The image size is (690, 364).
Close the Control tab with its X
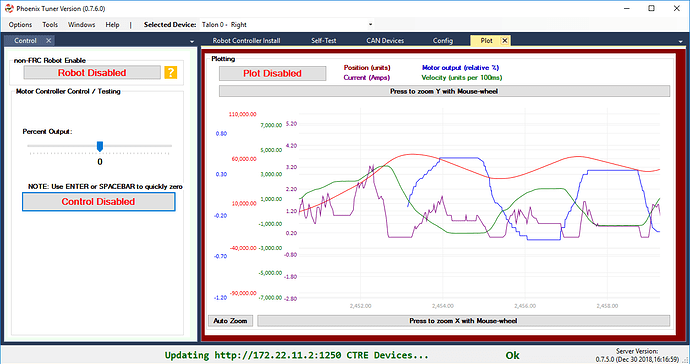(x=48, y=40)
